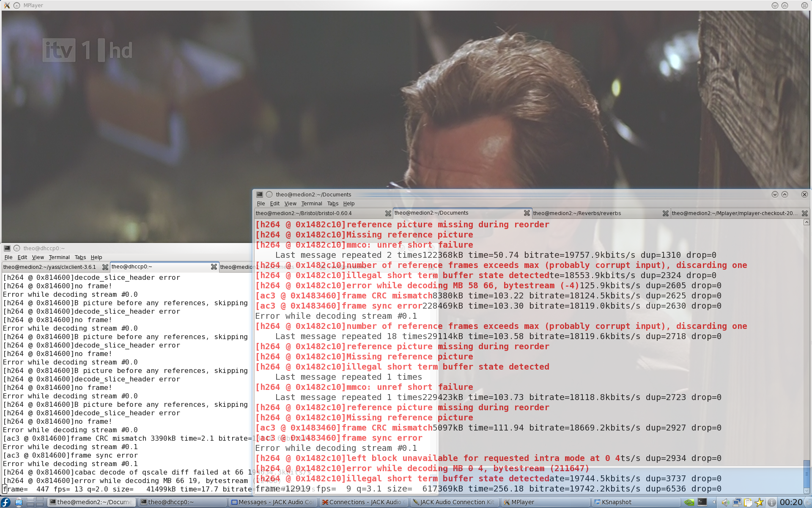Image resolution: width=812 pixels, height=508 pixels.
Task: Maximize the Documents terminal window
Action: (x=785, y=195)
